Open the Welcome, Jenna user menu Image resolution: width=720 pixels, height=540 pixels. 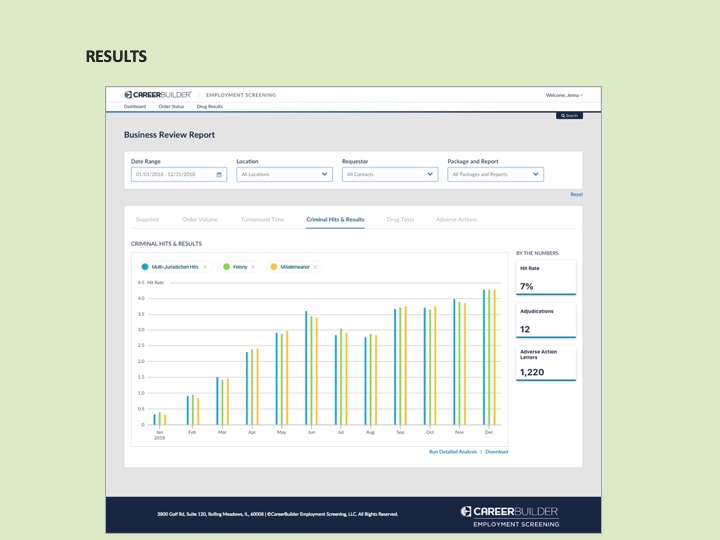[x=564, y=95]
